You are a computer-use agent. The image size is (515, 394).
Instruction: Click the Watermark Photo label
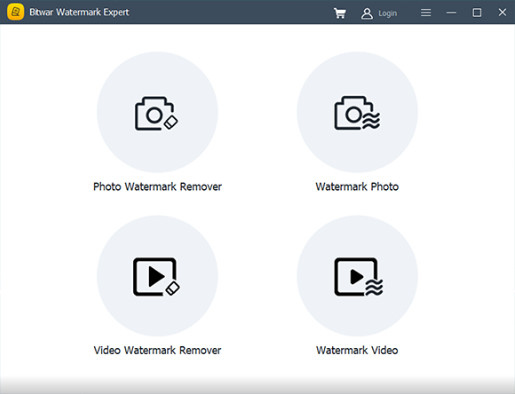tap(357, 186)
